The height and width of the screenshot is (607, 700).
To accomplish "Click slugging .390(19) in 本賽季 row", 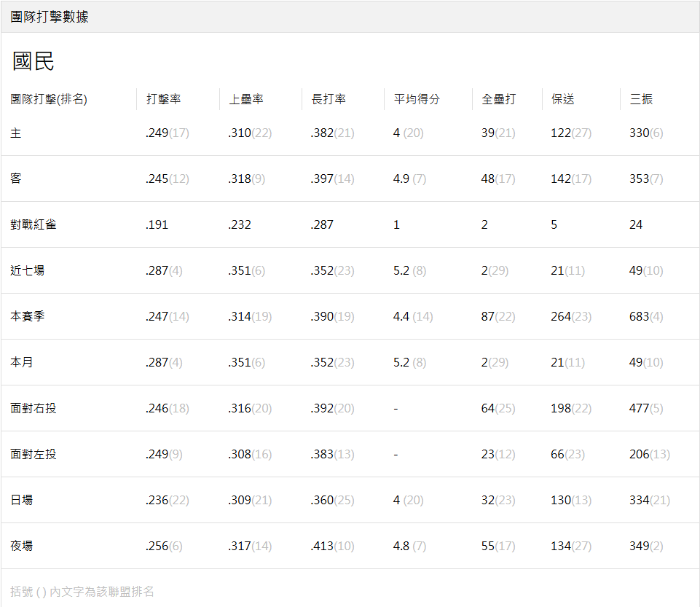I will pos(333,317).
